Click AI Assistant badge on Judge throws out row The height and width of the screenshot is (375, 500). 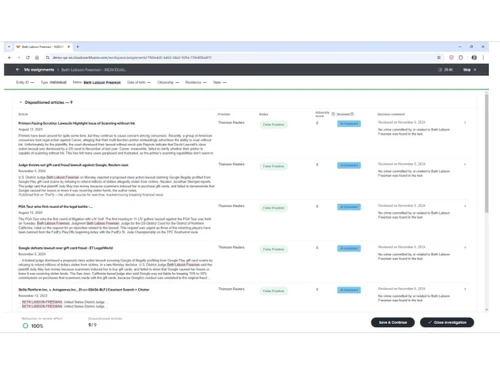[x=349, y=165]
